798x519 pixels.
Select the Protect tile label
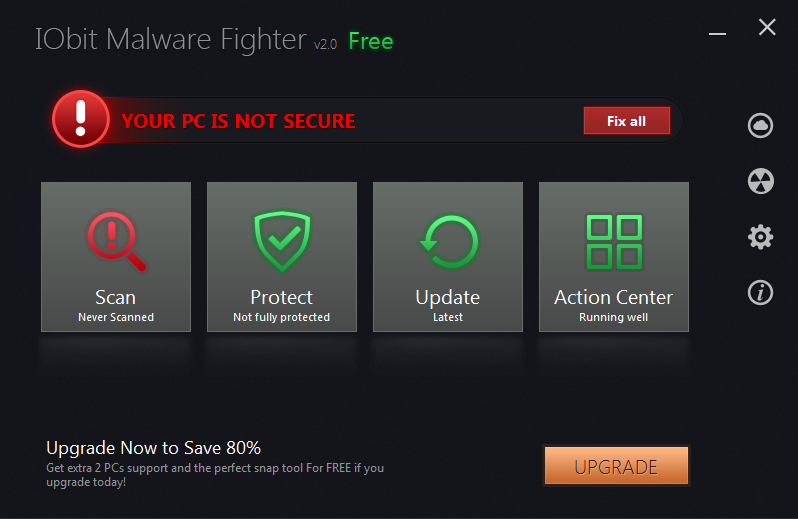tap(281, 297)
